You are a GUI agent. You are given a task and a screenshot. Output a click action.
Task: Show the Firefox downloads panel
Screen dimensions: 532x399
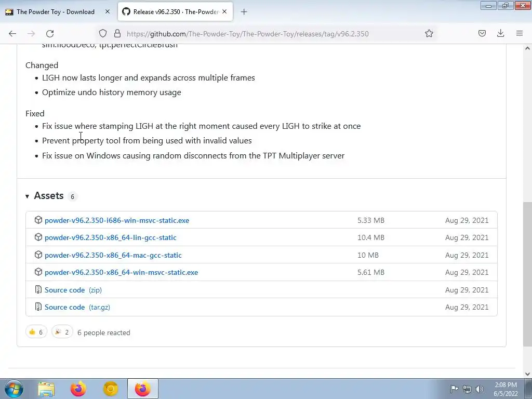(x=500, y=33)
